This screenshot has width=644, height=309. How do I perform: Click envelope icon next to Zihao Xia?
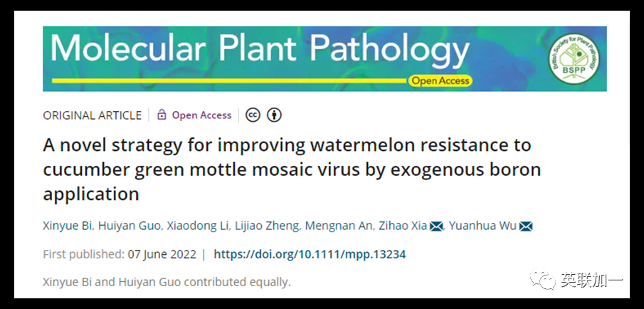[x=437, y=226]
